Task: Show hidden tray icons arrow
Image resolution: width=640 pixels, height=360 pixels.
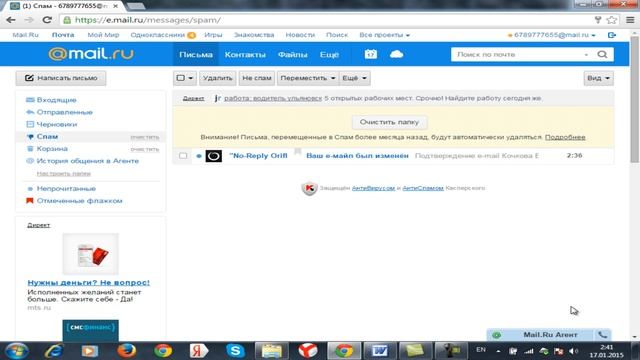Action: [x=498, y=351]
